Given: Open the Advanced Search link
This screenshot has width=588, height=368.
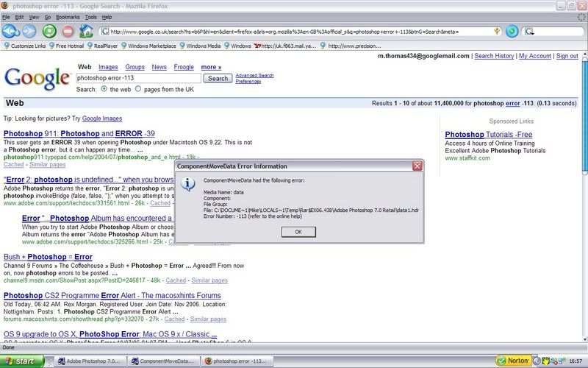Looking at the screenshot, I should coord(254,76).
